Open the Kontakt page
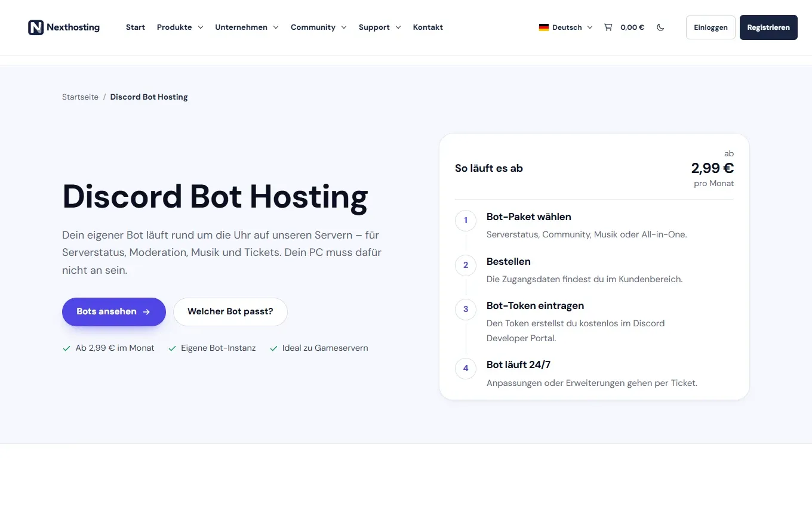Viewport: 812px width, 513px height. point(428,27)
